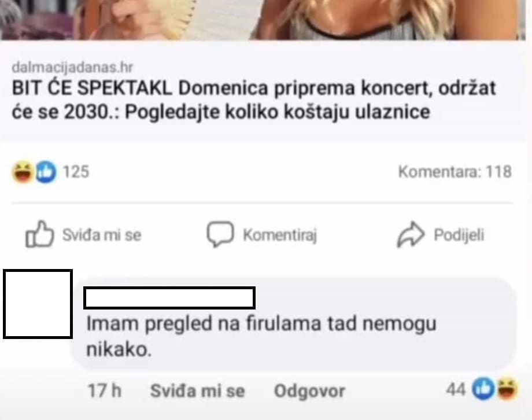
Task: Open the Komentara: 118 comment count
Action: click(x=455, y=172)
